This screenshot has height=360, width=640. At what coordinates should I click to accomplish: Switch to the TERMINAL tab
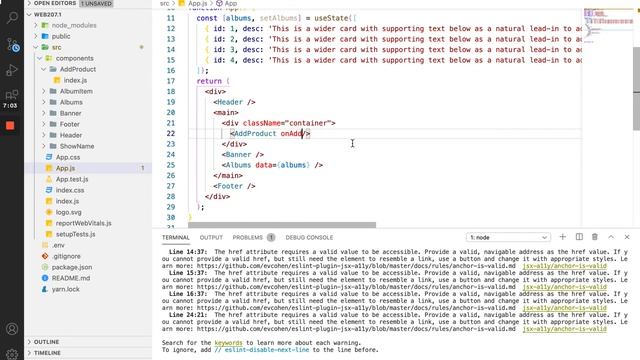point(176,238)
